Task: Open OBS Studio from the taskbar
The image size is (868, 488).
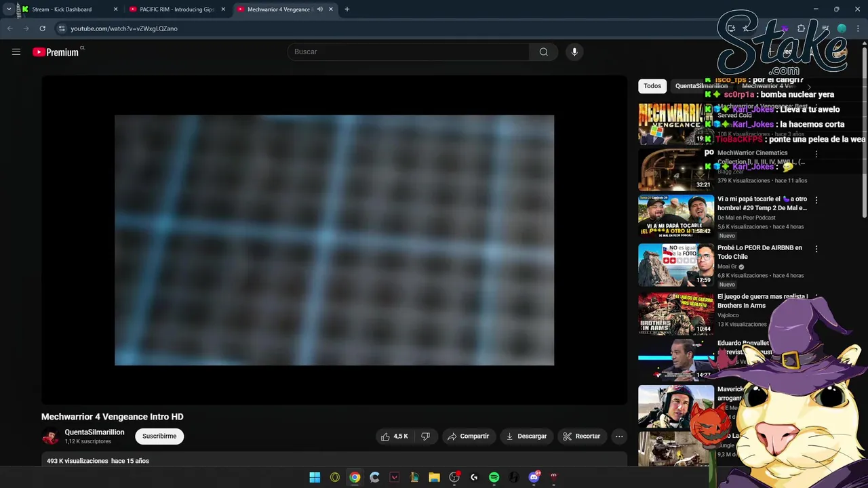Action: click(454, 477)
